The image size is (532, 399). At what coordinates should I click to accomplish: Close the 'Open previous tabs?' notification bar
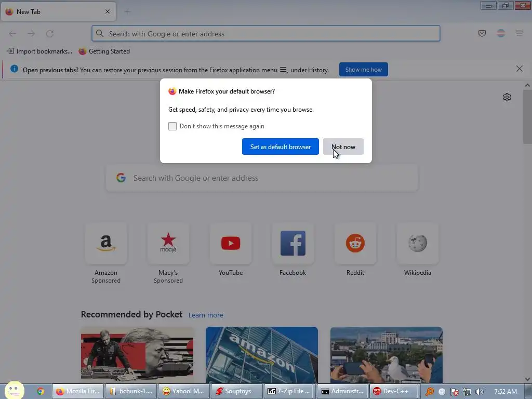[x=519, y=69]
